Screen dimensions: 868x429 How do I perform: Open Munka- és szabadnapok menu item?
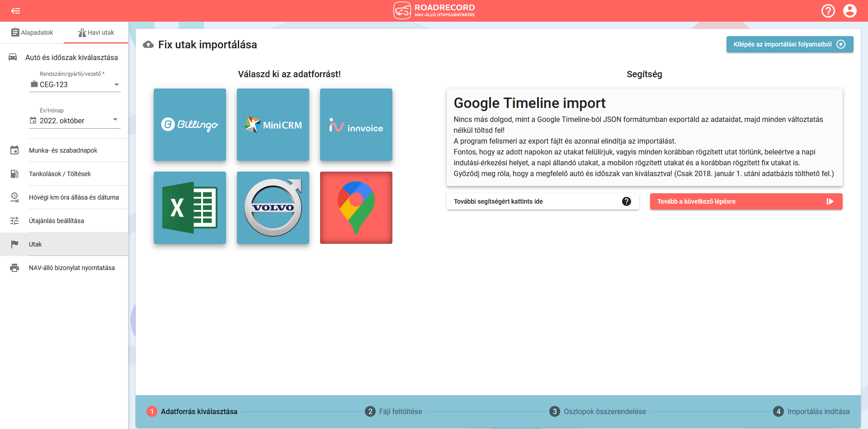click(x=63, y=150)
